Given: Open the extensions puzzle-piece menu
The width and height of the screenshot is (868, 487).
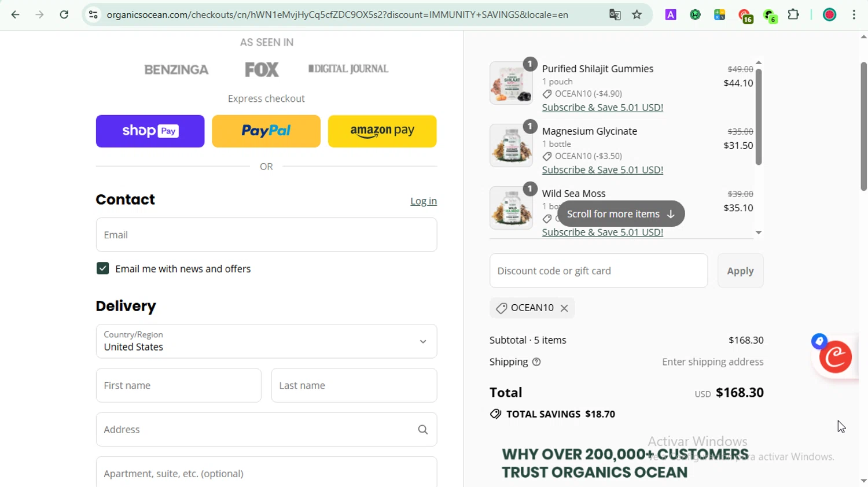Looking at the screenshot, I should point(794,14).
